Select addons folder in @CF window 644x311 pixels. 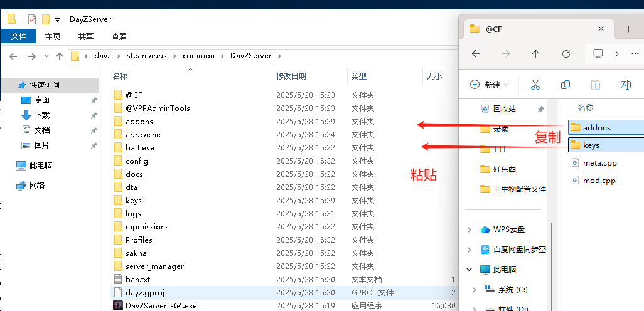point(606,128)
